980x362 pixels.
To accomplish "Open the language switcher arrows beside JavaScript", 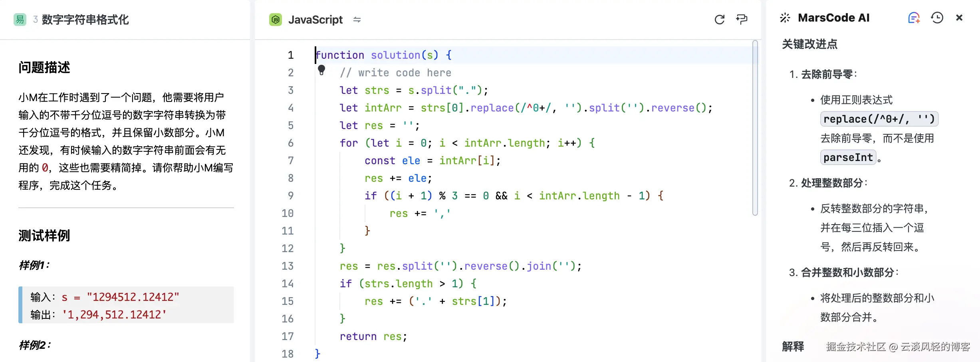I will (357, 20).
